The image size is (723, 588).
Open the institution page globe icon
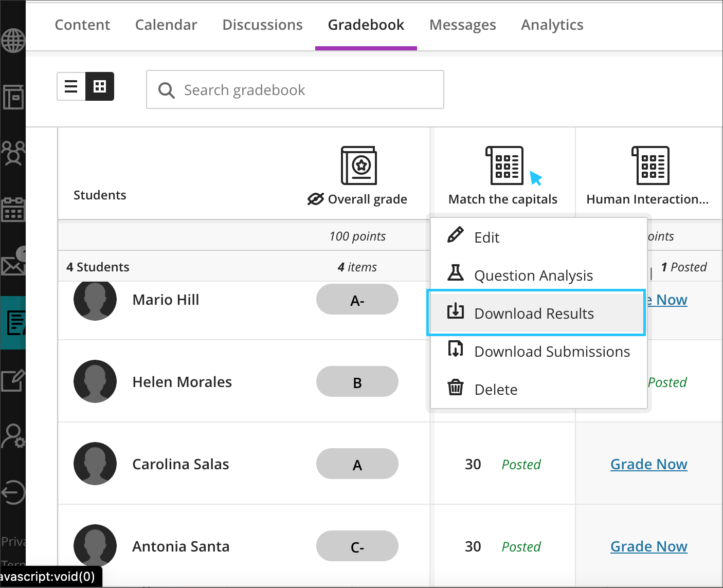13,41
